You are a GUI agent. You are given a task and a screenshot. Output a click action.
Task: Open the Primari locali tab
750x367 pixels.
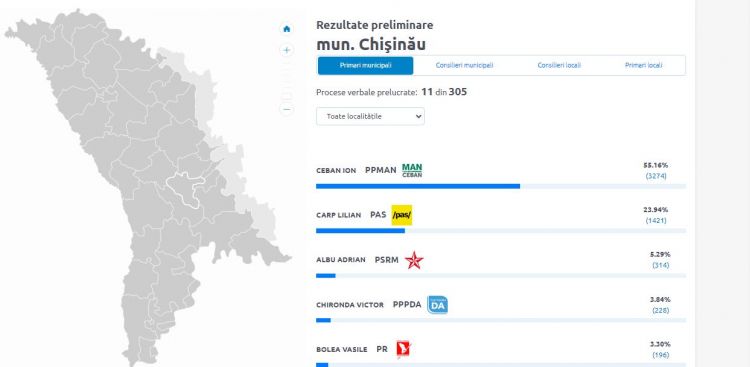(643, 66)
